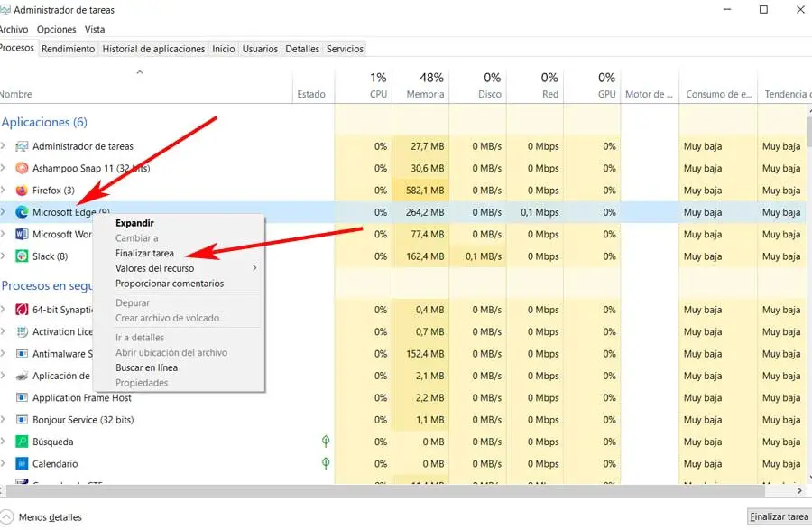The height and width of the screenshot is (530, 812).
Task: Switch to the Historial de aplicaciones tab
Action: [153, 49]
